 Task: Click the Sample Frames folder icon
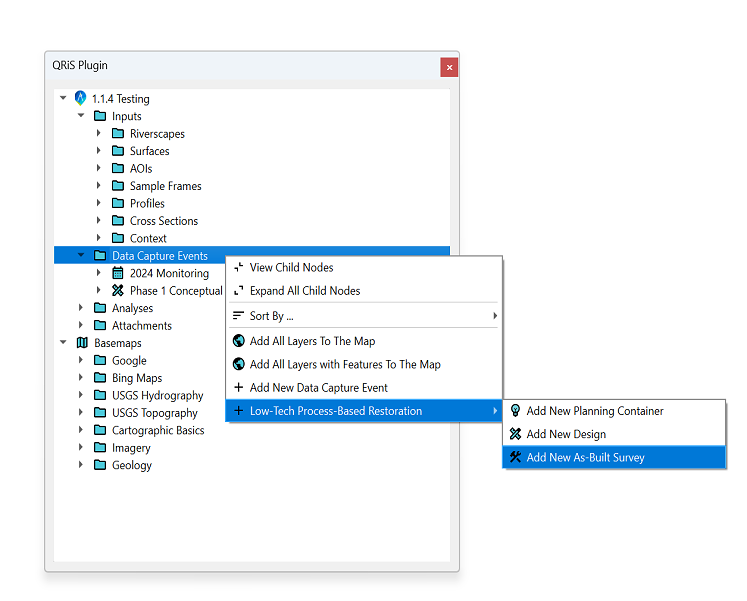tap(118, 186)
